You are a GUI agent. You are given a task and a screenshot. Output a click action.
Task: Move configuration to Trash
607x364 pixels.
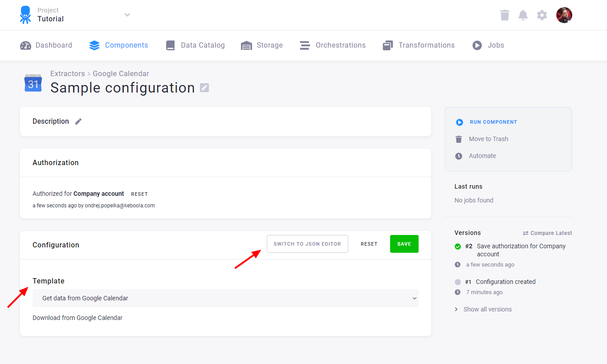pos(489,139)
